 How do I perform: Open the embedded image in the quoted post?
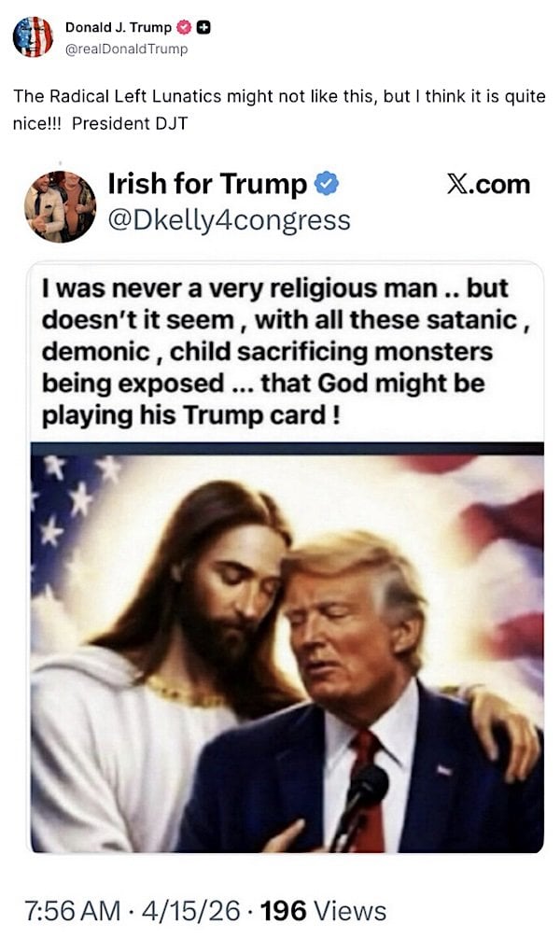coord(287,648)
